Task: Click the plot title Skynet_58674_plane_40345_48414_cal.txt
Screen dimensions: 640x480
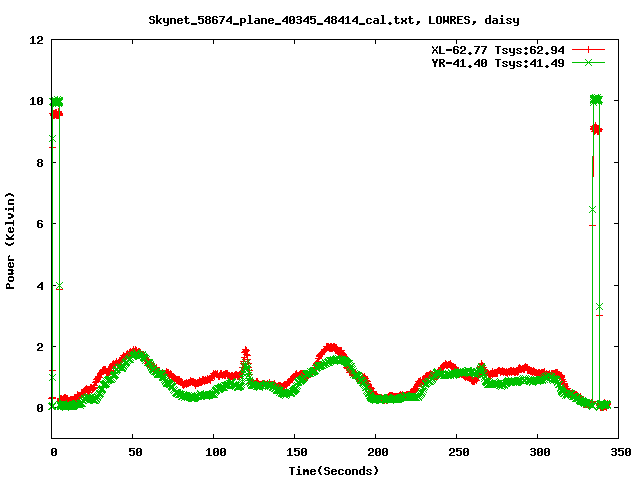Action: (x=334, y=20)
